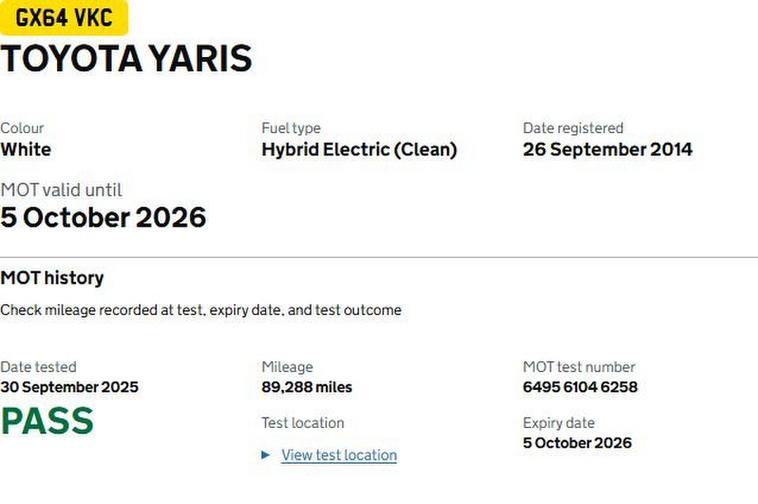Click the White colour value

point(26,150)
